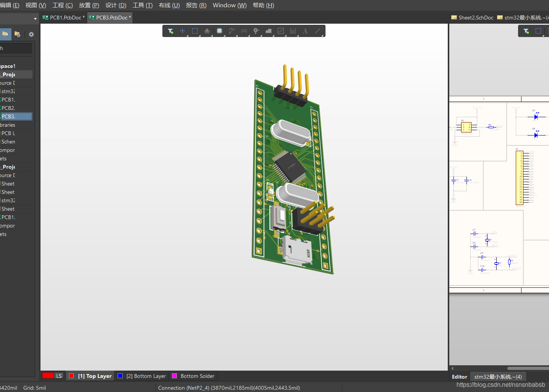This screenshot has height=392, width=549.
Task: Click the Editor tab in schematic pane
Action: [459, 377]
